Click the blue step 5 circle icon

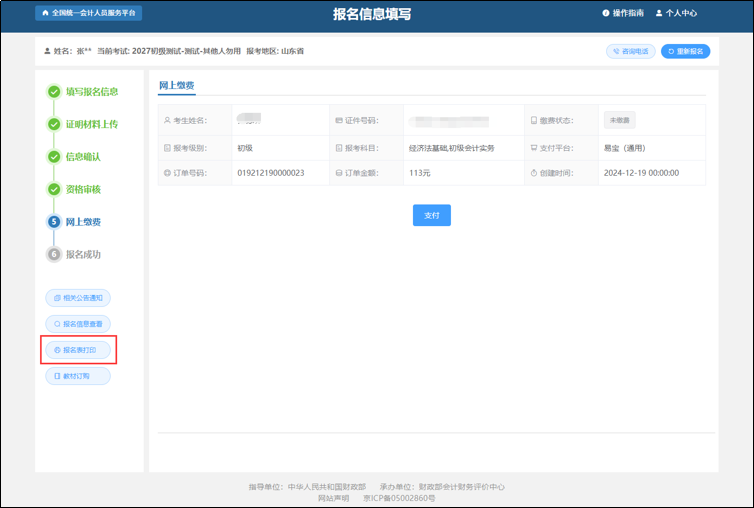(x=54, y=222)
